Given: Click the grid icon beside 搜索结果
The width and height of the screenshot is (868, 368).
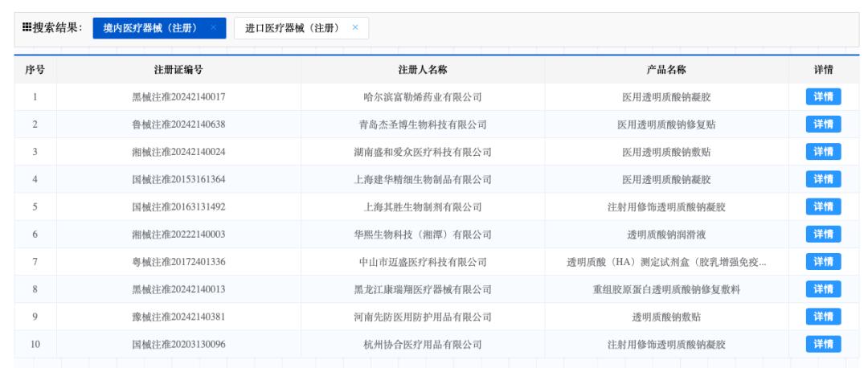Looking at the screenshot, I should 27,27.
